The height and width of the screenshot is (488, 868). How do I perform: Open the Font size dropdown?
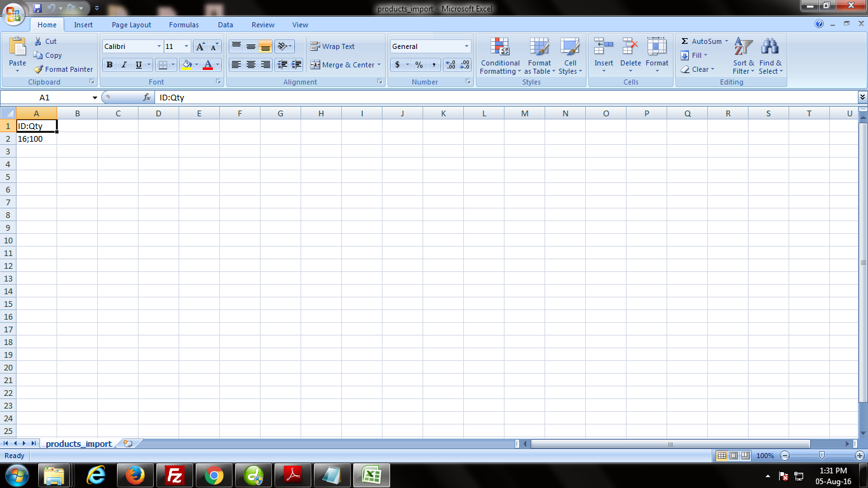point(186,46)
